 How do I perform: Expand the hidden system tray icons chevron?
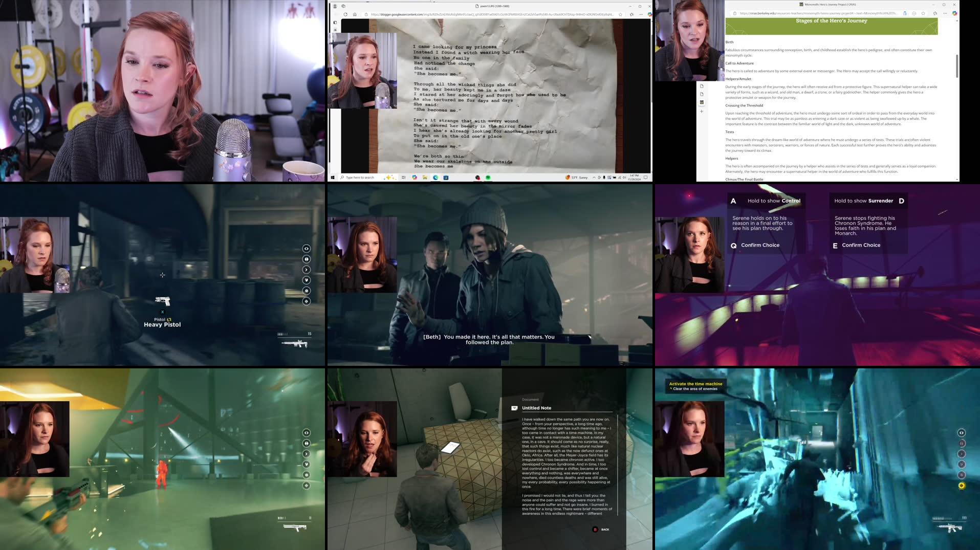pos(594,178)
